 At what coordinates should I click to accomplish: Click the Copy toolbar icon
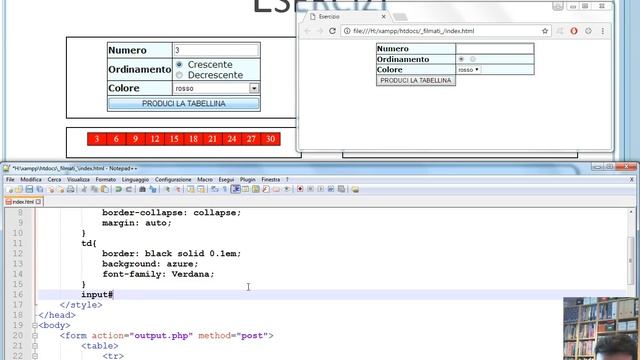94,189
